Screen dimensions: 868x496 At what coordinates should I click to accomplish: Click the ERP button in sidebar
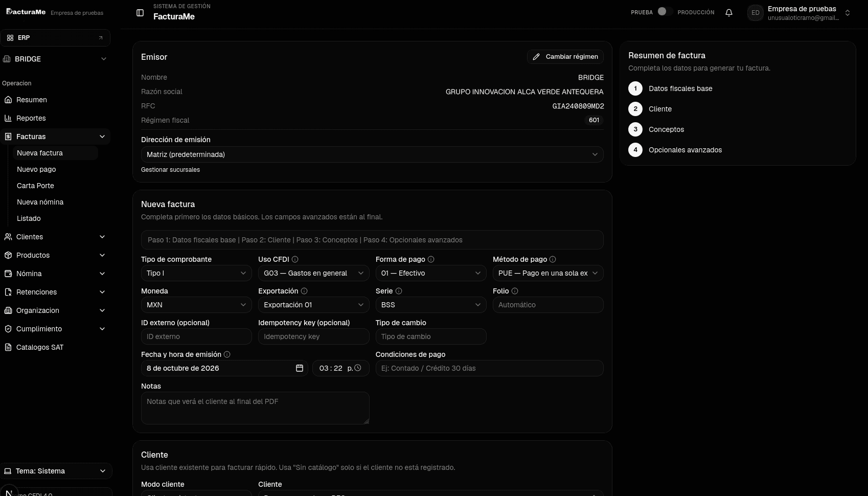pos(55,38)
